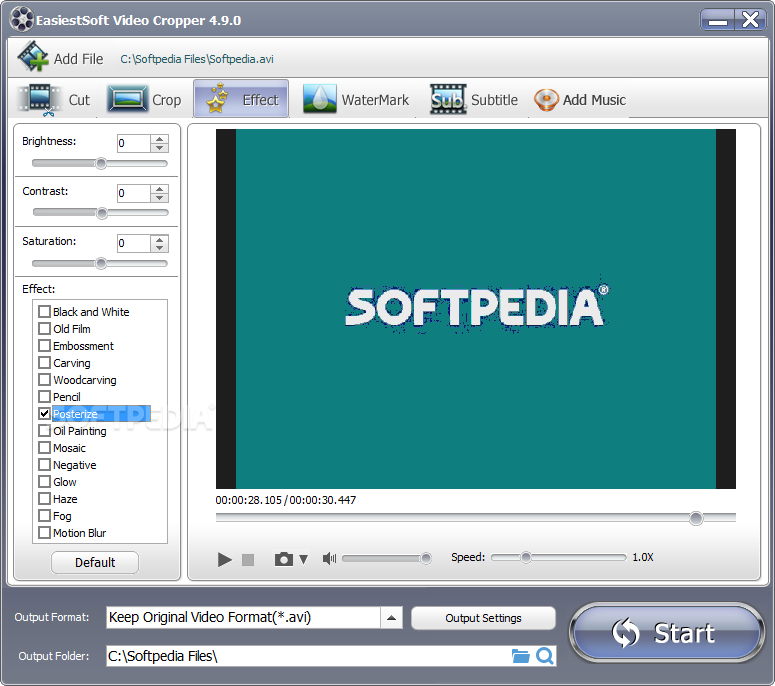Click the Default button
The image size is (775, 686).
[95, 562]
